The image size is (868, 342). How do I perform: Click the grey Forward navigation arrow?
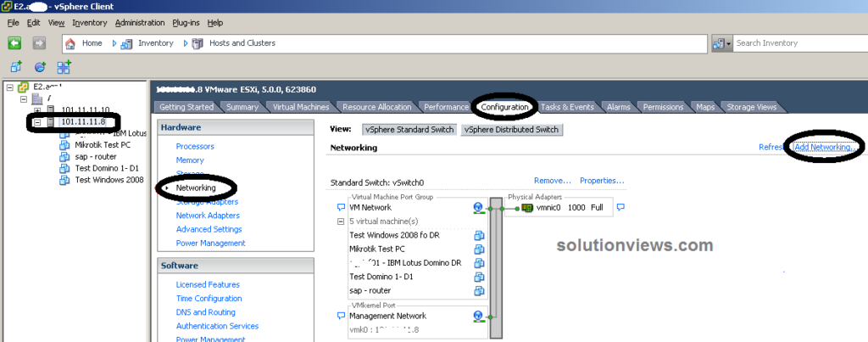[39, 43]
